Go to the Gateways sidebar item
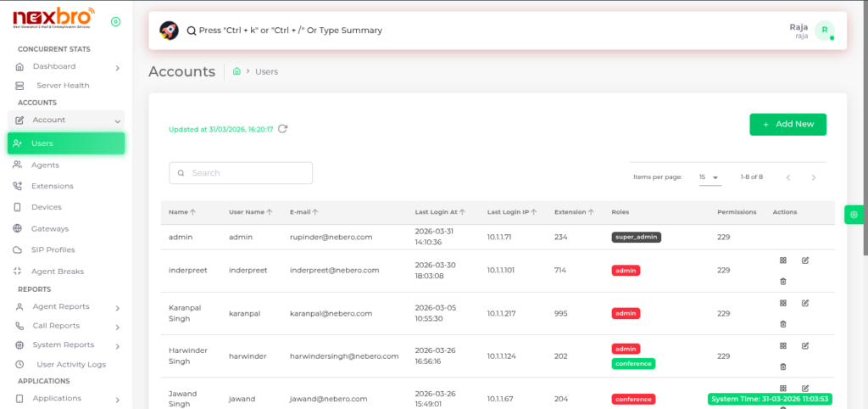868x409 pixels. [50, 229]
